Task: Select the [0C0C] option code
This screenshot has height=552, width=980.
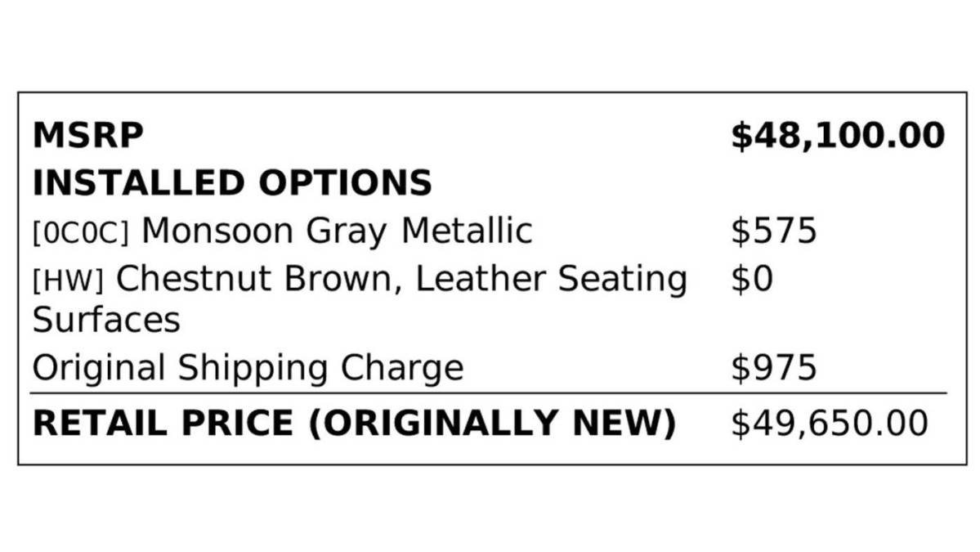Action: [81, 232]
